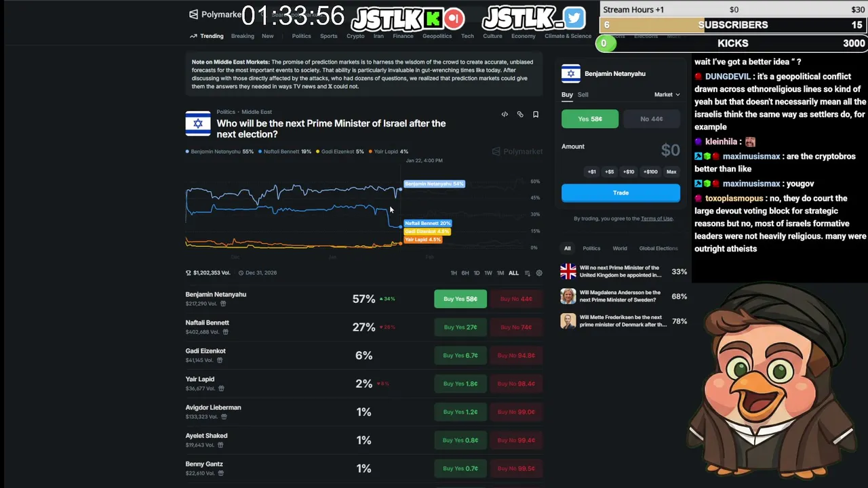Image resolution: width=868 pixels, height=488 pixels.
Task: Open chart settings gear icon
Action: pyautogui.click(x=539, y=273)
